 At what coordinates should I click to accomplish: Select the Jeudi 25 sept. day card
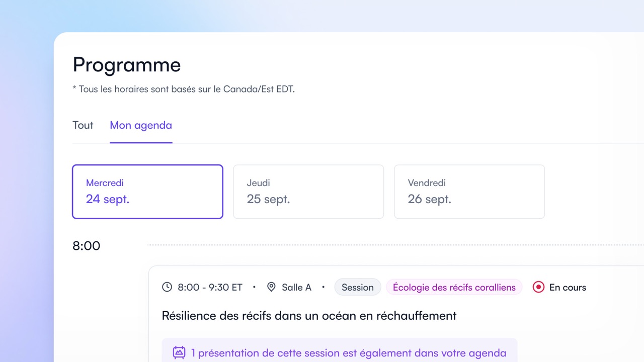(x=308, y=192)
